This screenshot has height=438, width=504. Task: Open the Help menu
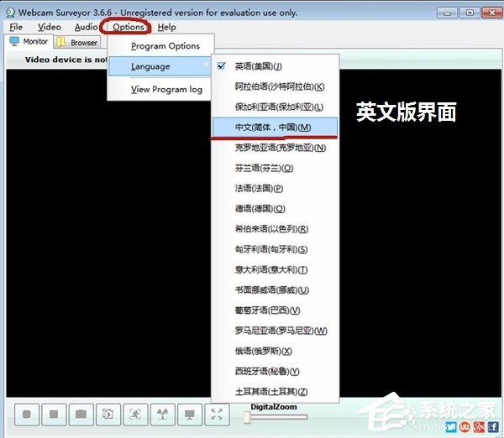pos(166,27)
